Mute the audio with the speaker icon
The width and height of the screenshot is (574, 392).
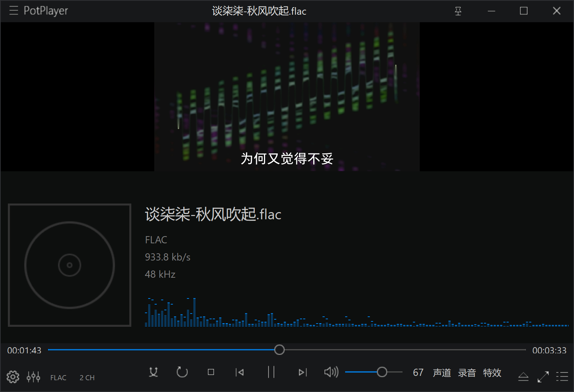[331, 372]
